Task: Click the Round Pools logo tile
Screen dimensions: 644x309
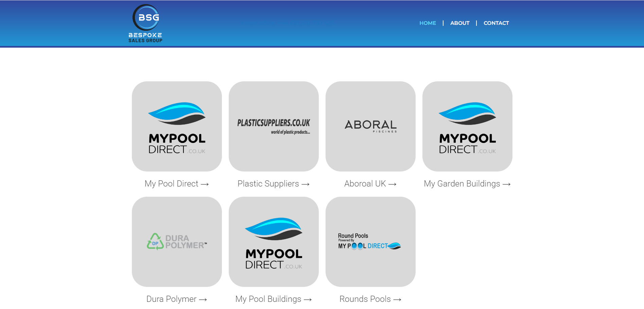Action: [370, 242]
